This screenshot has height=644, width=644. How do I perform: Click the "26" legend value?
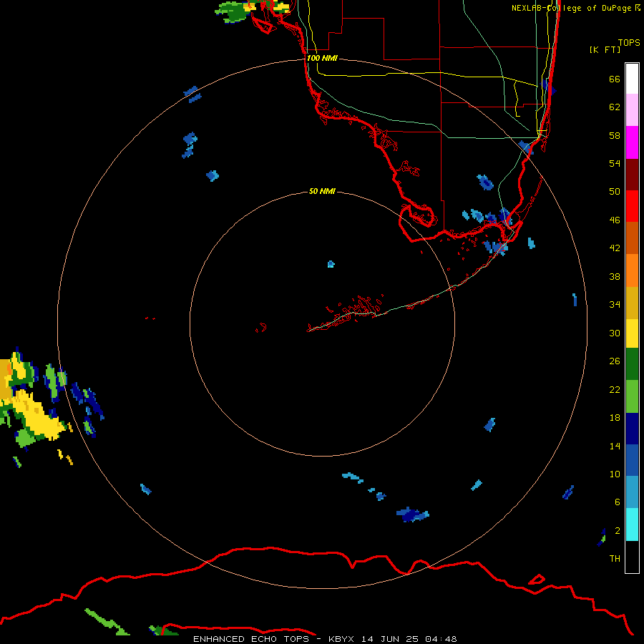615,361
